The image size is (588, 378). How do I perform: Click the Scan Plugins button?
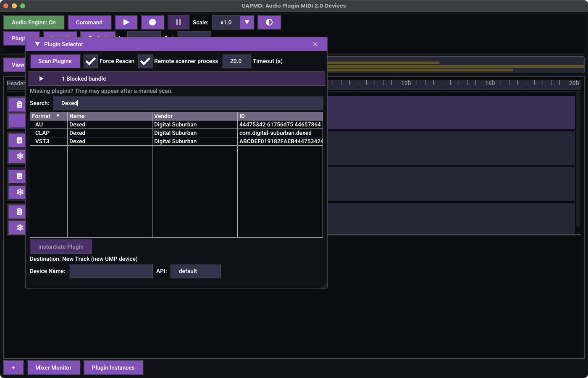point(55,61)
